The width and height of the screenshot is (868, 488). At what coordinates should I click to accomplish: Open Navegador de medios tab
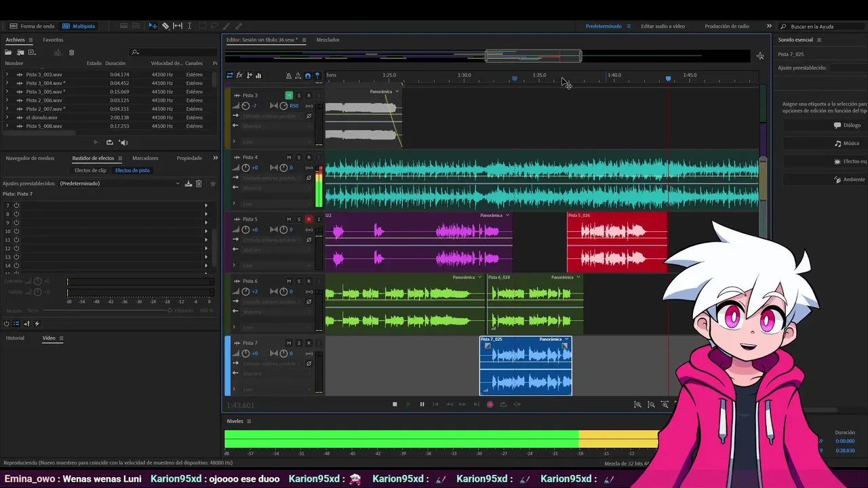[30, 158]
